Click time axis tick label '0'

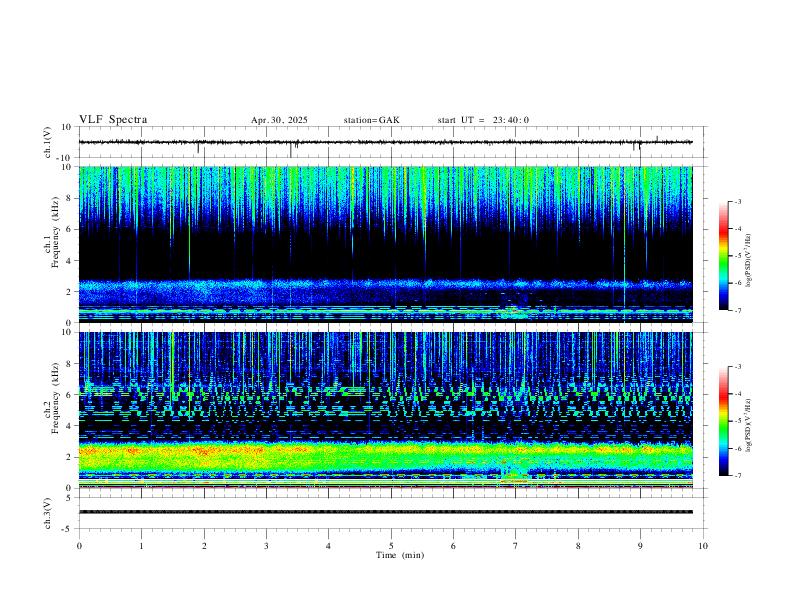click(x=79, y=546)
